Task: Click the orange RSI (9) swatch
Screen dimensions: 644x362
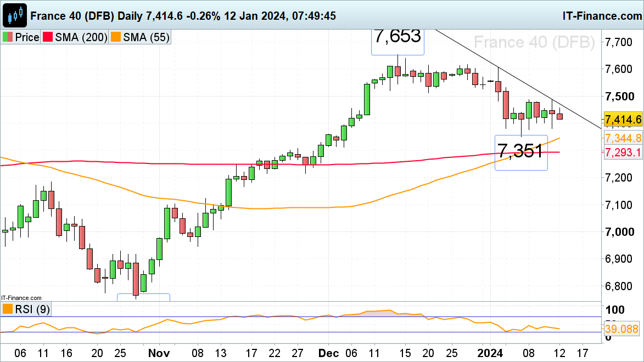Action: pyautogui.click(x=7, y=309)
